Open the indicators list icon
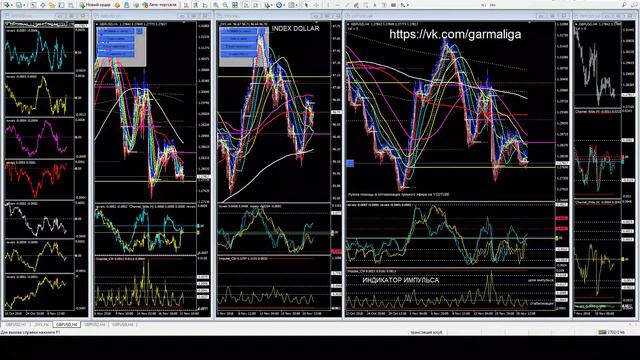Viewport: 640px width, 360px height. click(267, 5)
